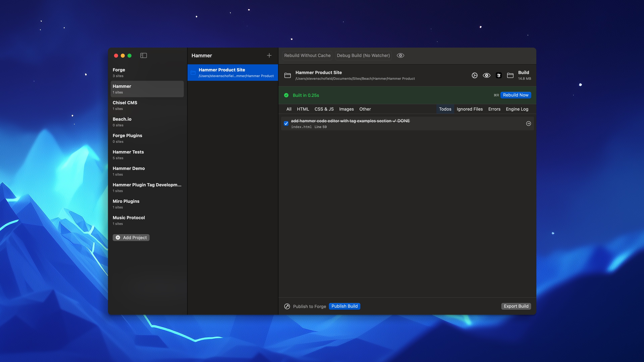Viewport: 644px width, 362px height.
Task: Open the Errors tab
Action: (x=494, y=109)
